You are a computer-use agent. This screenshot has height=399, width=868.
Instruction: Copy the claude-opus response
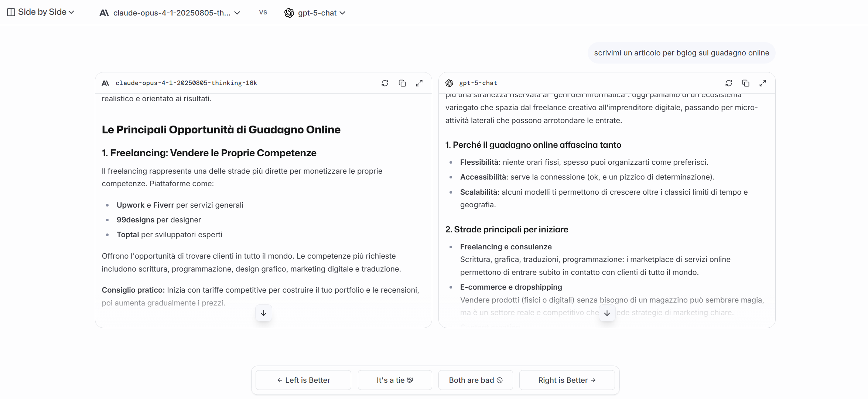tap(402, 83)
